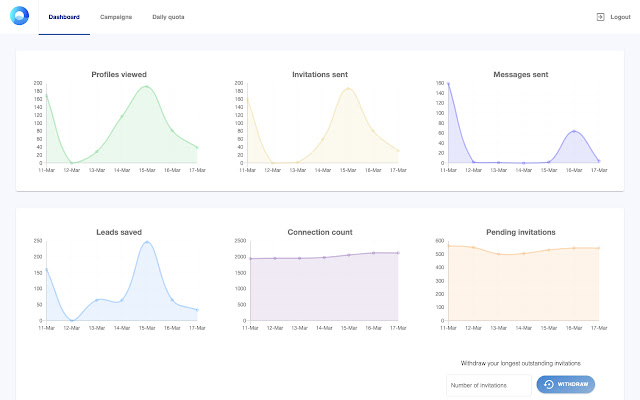The width and height of the screenshot is (640, 400).
Task: Click the Leads saved chart title
Action: click(119, 232)
